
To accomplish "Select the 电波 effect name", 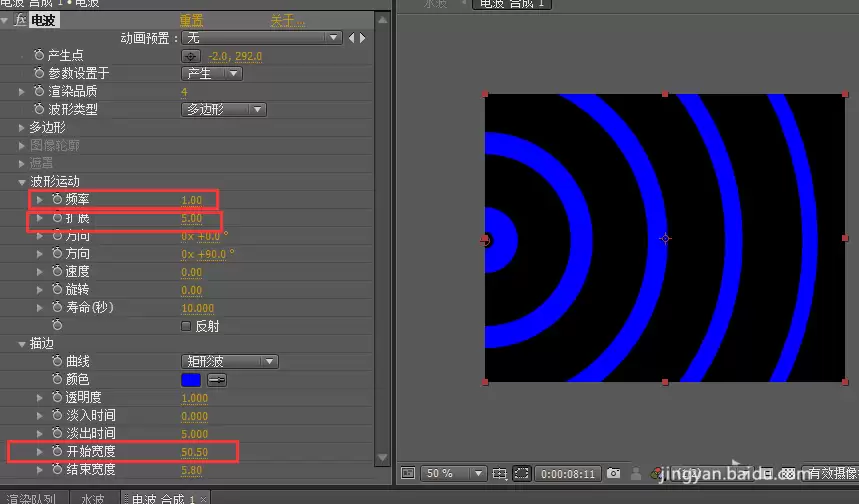I will (x=43, y=20).
